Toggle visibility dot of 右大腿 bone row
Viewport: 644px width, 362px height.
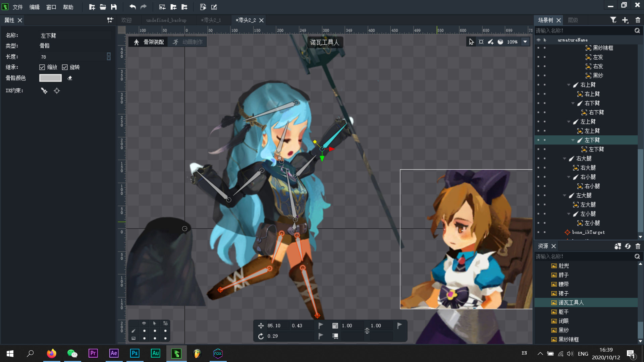click(x=538, y=159)
